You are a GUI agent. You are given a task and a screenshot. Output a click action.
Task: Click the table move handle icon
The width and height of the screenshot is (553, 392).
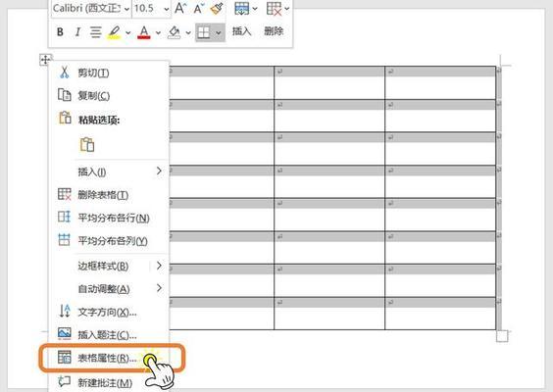[45, 60]
